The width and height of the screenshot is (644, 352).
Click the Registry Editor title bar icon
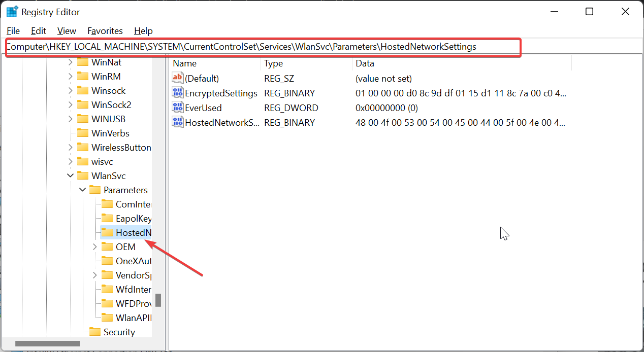coord(12,12)
